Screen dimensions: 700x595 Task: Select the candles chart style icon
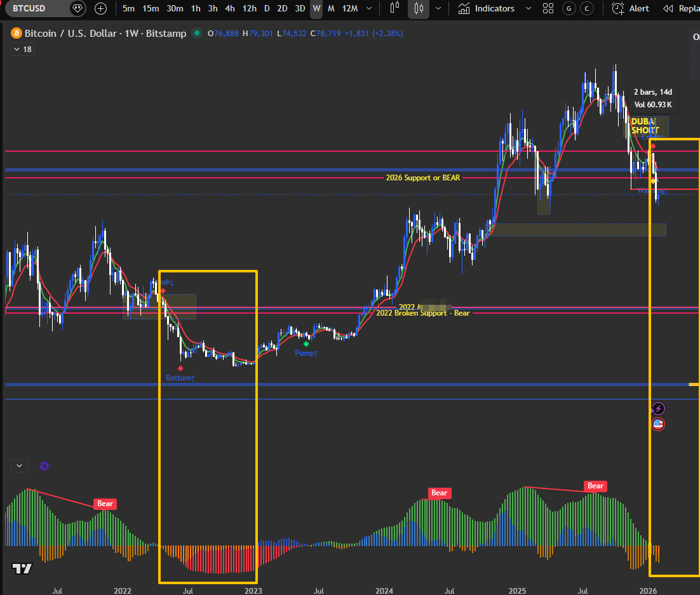tap(419, 8)
